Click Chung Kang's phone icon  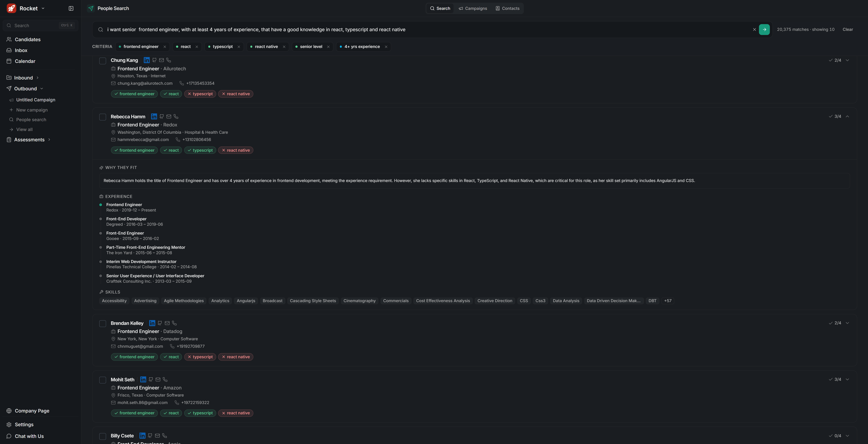point(169,60)
